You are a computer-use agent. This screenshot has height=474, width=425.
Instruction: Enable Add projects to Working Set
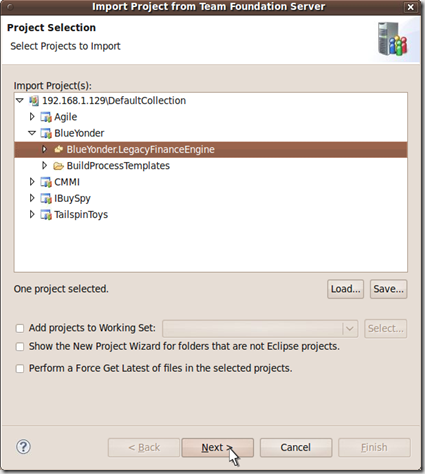click(20, 328)
